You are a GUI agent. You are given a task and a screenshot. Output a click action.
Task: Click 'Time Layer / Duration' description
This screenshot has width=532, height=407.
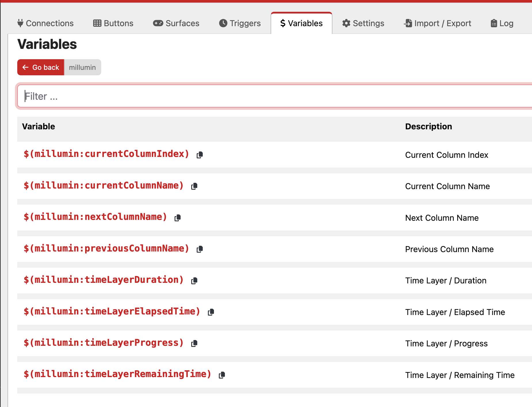pyautogui.click(x=446, y=281)
